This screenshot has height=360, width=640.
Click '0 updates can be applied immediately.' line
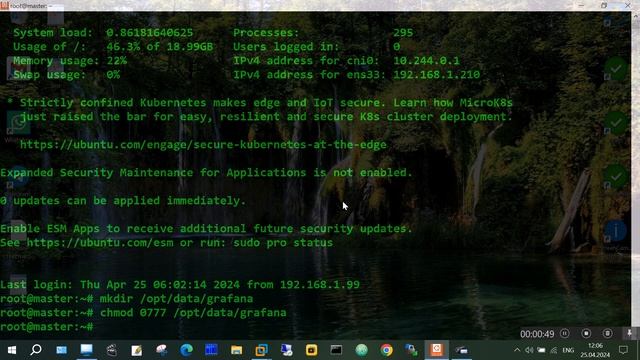pos(123,200)
